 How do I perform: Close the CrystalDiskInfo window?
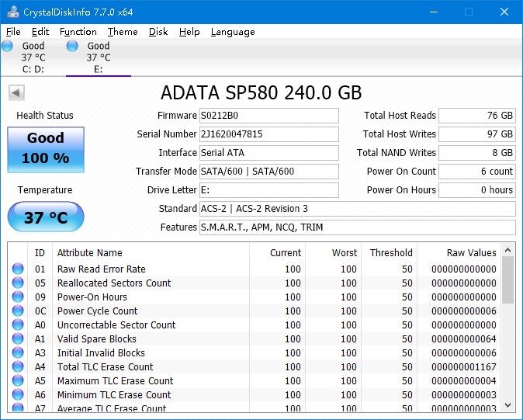pos(504,12)
